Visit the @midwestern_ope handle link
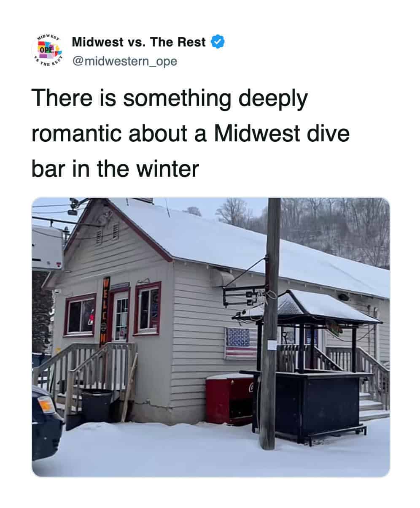 click(124, 62)
